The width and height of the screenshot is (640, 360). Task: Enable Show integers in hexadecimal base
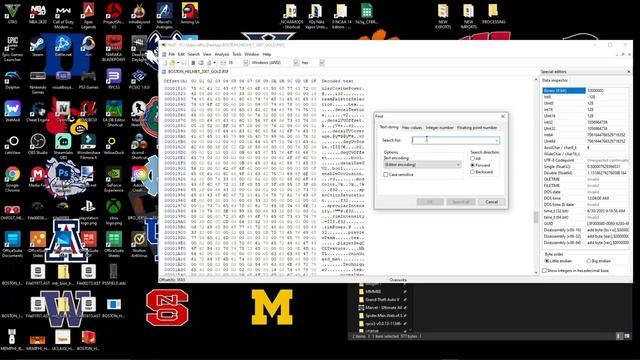point(544,271)
